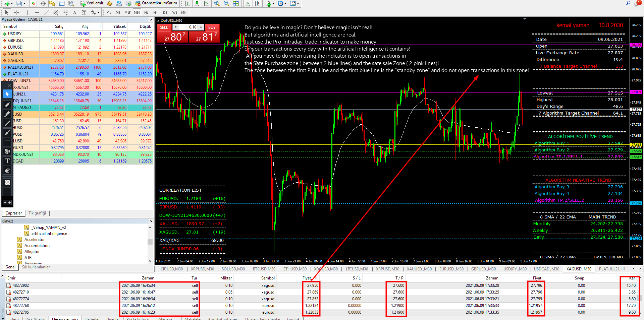
Task: Open the Indicators list icon
Action: 268,3
